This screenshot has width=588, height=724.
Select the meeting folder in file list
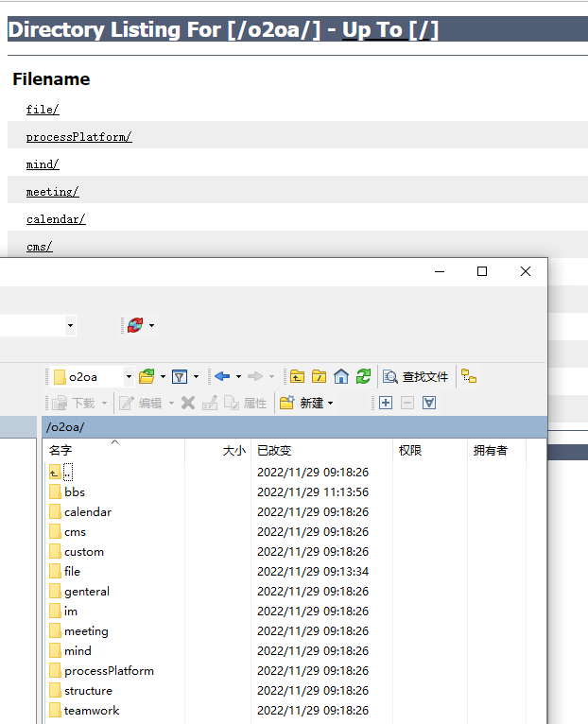79,630
